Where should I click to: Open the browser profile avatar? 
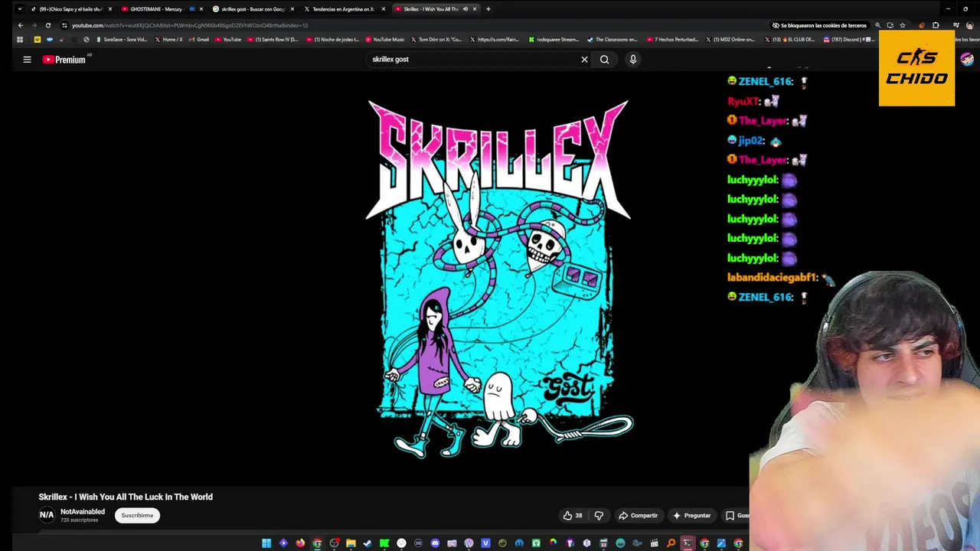coord(969,25)
